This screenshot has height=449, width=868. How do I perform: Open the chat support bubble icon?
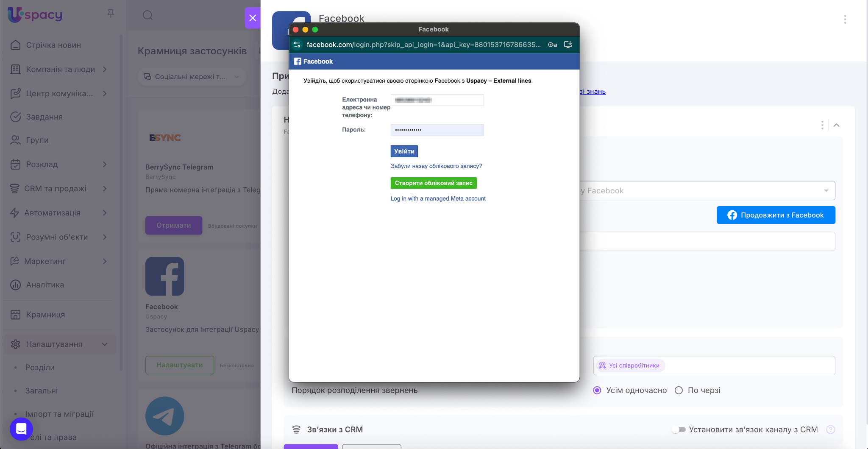coord(21,429)
